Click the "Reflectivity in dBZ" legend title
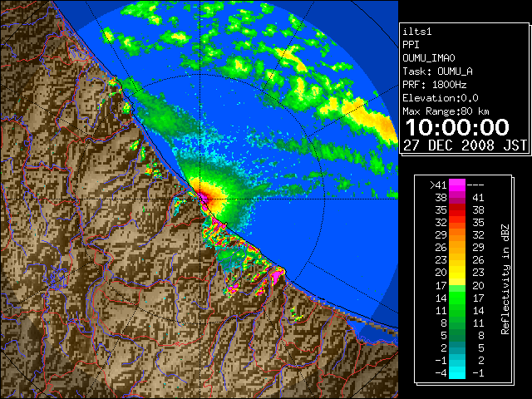 (505, 279)
